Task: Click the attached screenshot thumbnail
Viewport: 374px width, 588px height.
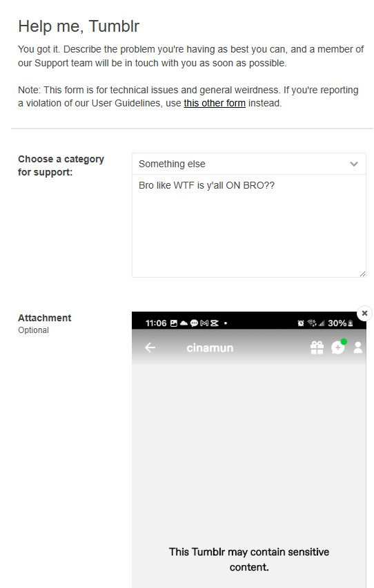Action: click(x=248, y=450)
